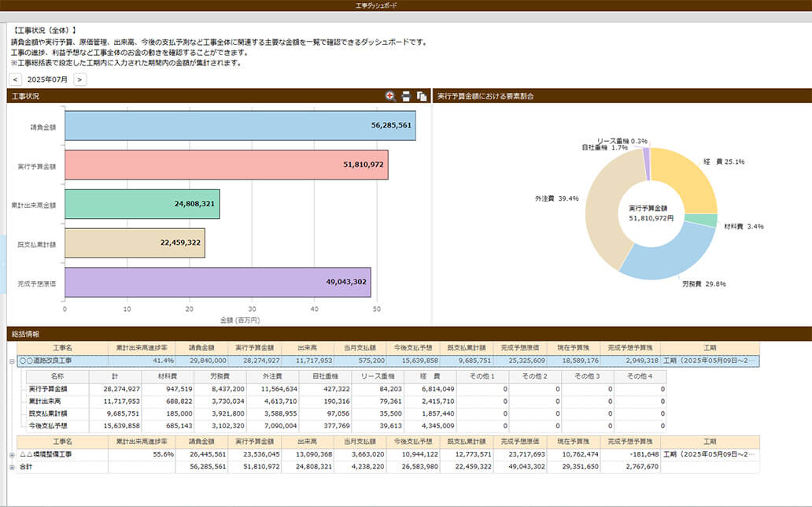Screen dimensions: 812x507
Task: Advance to the next month
Action: [x=79, y=80]
